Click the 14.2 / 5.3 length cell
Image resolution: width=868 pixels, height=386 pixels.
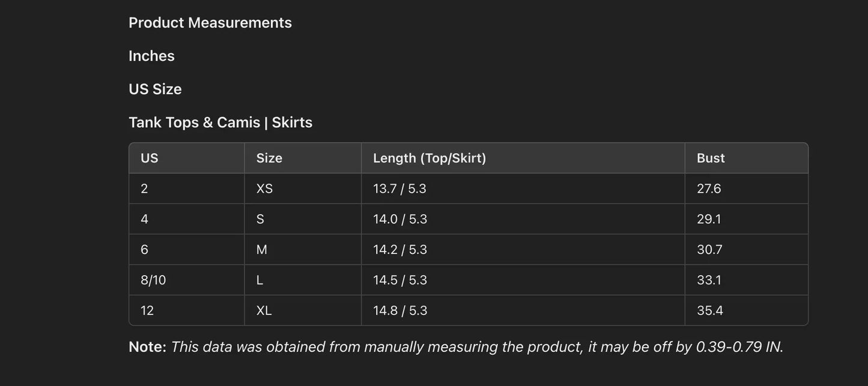point(400,250)
